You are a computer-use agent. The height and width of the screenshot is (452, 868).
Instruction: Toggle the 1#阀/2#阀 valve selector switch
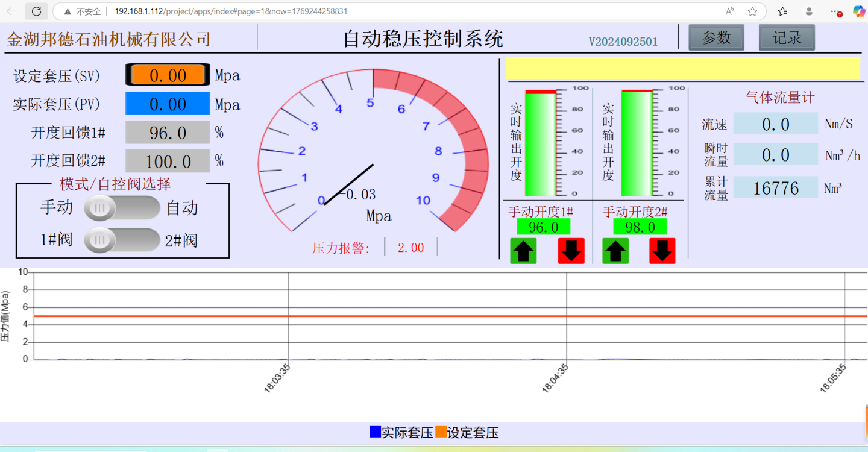pyautogui.click(x=121, y=240)
